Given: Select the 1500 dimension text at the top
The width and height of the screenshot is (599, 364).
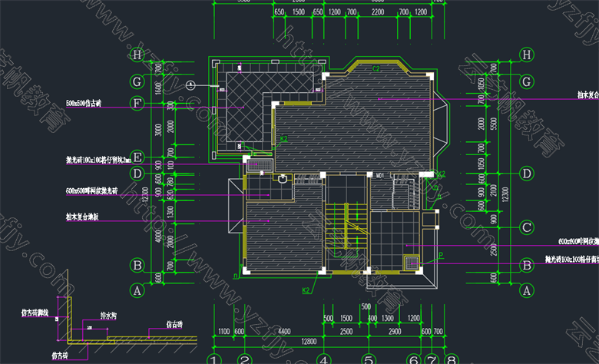Looking at the screenshot, I should tap(299, 12).
